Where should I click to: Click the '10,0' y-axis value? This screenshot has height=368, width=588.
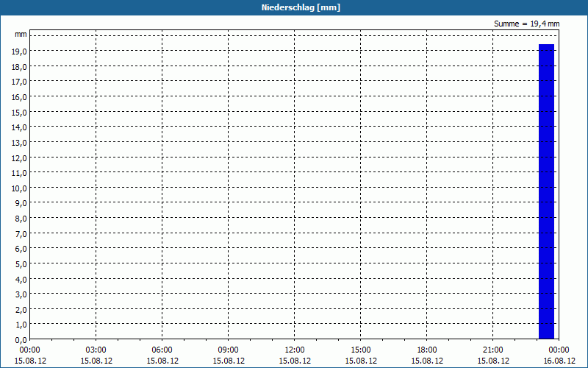click(19, 188)
